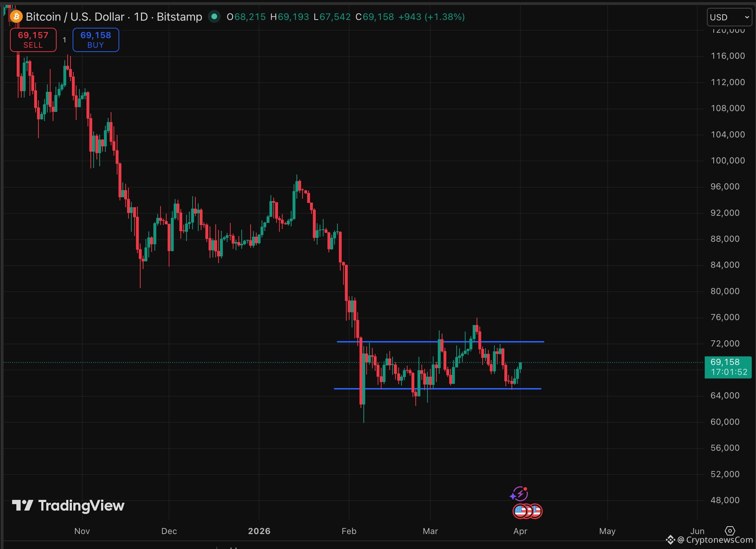756x549 pixels.
Task: Open the purple lightning news flash icon
Action: point(520,494)
